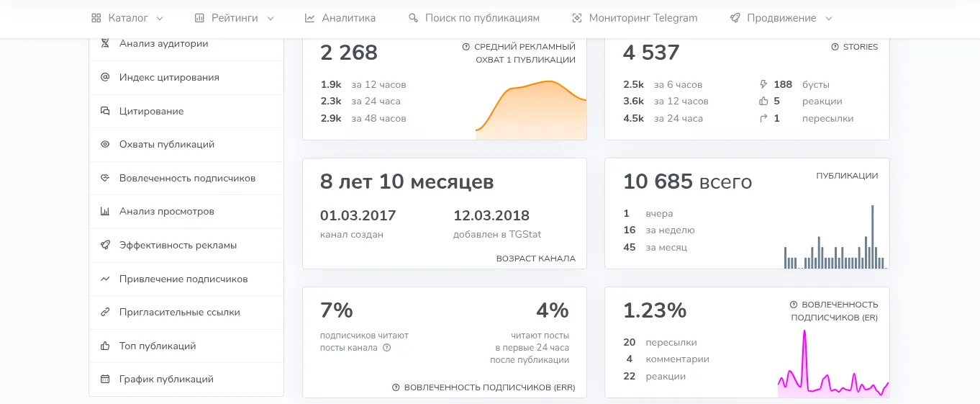Open Эффективность рекламы in sidebar
Screen dimensions: 980x404
tap(186, 245)
